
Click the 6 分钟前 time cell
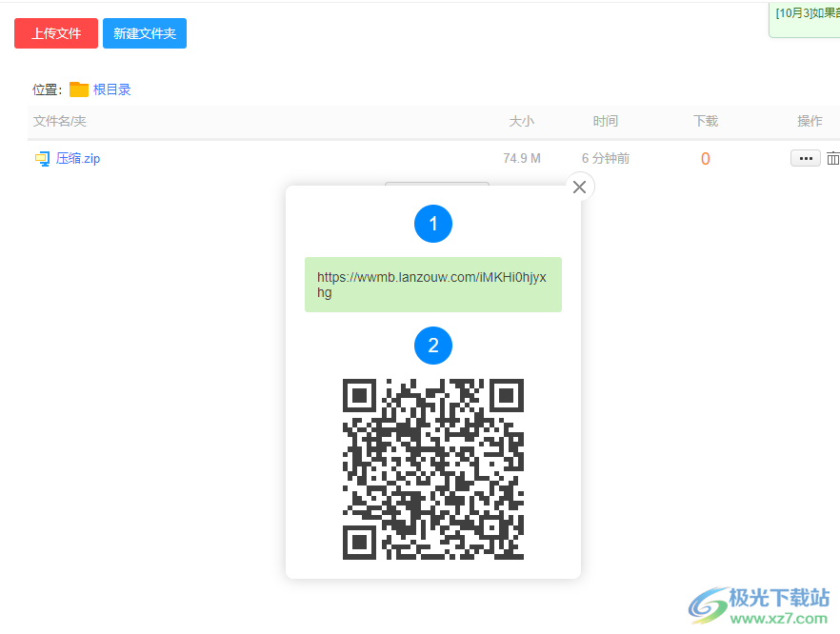[x=606, y=158]
